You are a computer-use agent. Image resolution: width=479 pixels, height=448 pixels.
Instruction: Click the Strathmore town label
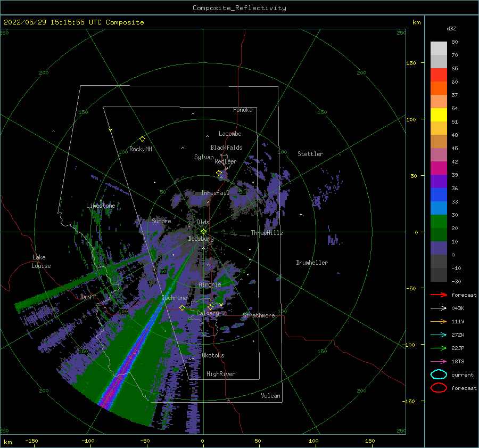[x=259, y=315]
